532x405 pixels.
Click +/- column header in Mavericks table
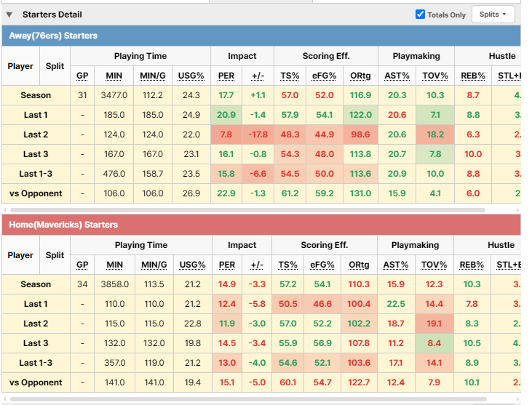[257, 265]
